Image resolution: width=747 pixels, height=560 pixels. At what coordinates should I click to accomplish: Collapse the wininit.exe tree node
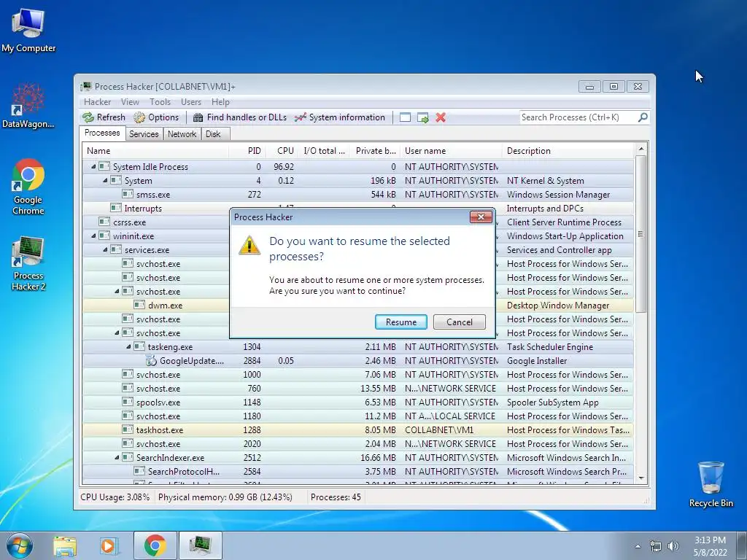point(93,236)
